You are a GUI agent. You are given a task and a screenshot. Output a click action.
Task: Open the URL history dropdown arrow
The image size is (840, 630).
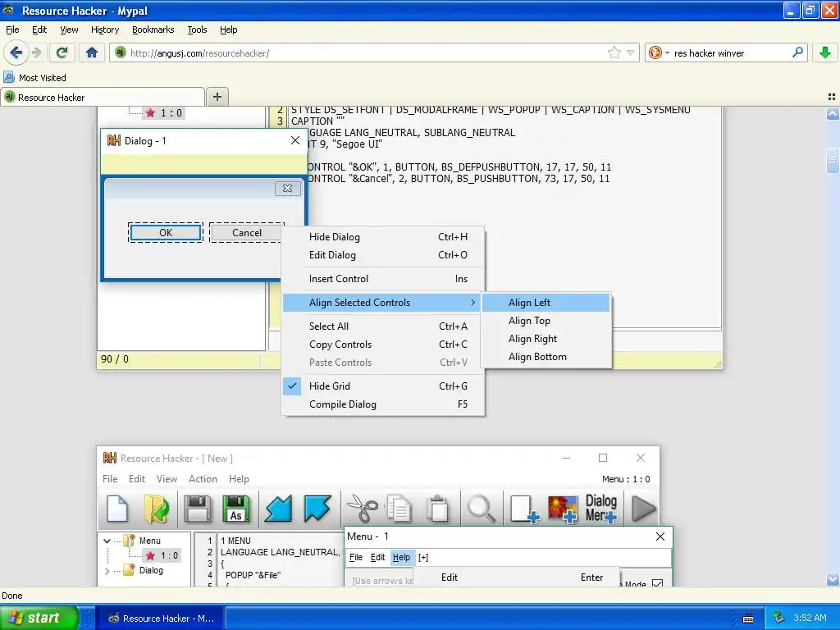click(631, 52)
